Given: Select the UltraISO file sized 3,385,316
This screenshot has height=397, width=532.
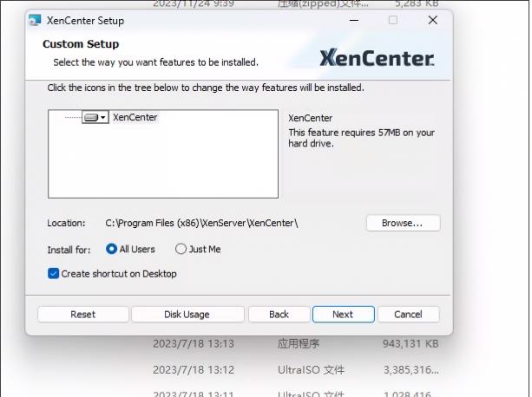Looking at the screenshot, I should click(x=295, y=370).
